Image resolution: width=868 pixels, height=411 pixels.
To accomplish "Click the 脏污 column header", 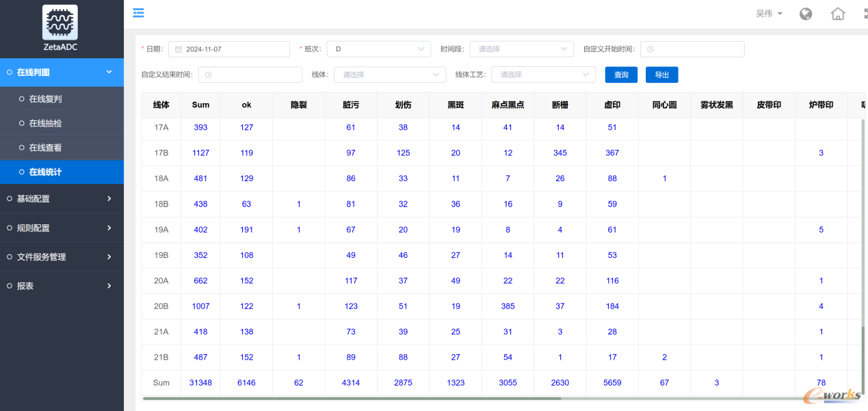I will point(351,105).
